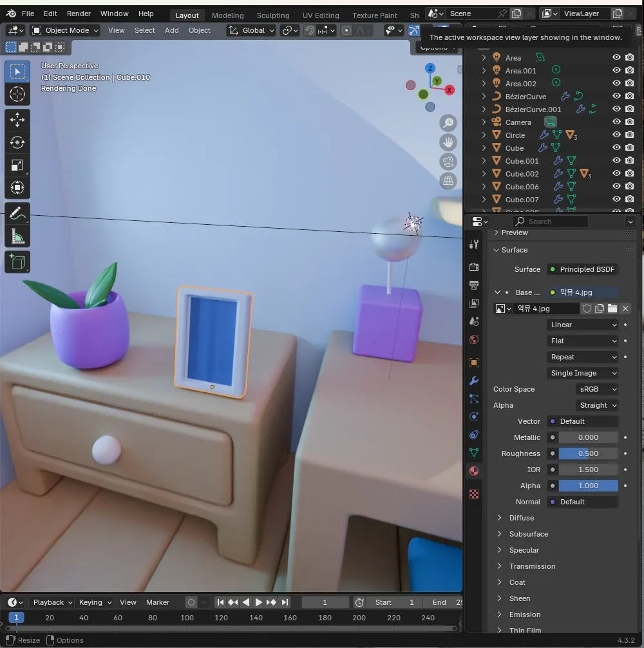This screenshot has width=644, height=648.
Task: Open the File menu
Action: point(28,14)
